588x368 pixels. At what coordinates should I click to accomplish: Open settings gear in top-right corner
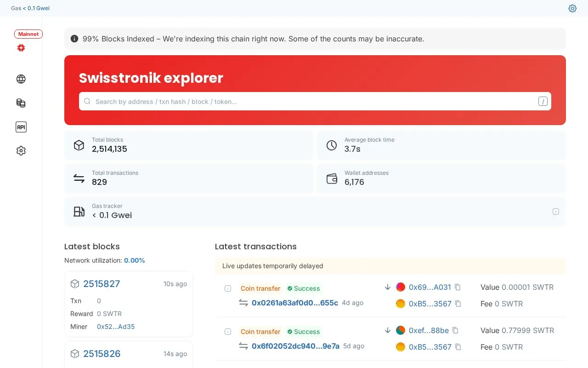pyautogui.click(x=572, y=8)
